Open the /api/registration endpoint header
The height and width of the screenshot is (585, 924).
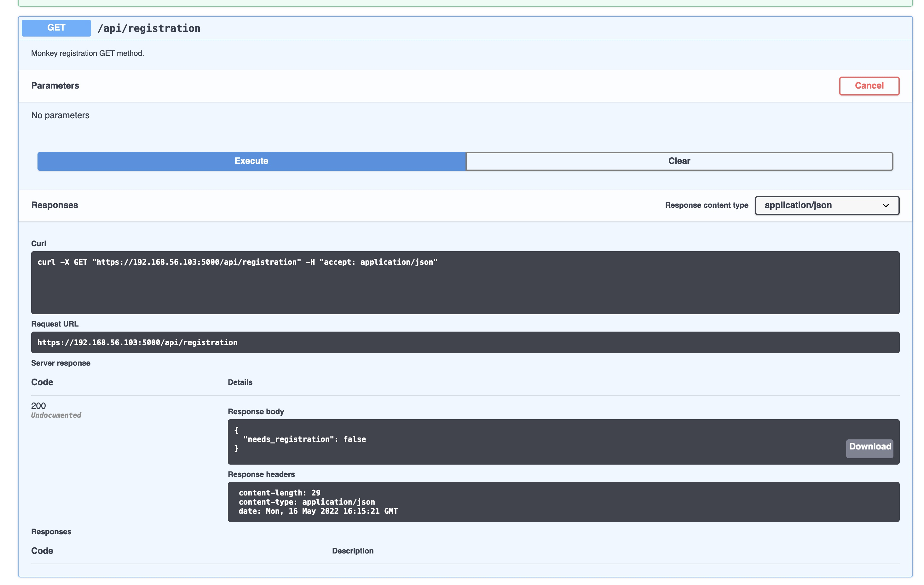149,28
